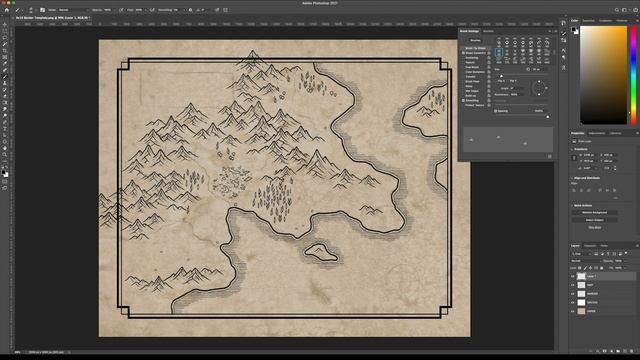Image resolution: width=640 pixels, height=360 pixels.
Task: Enable the Noise checkbox
Action: (463, 86)
